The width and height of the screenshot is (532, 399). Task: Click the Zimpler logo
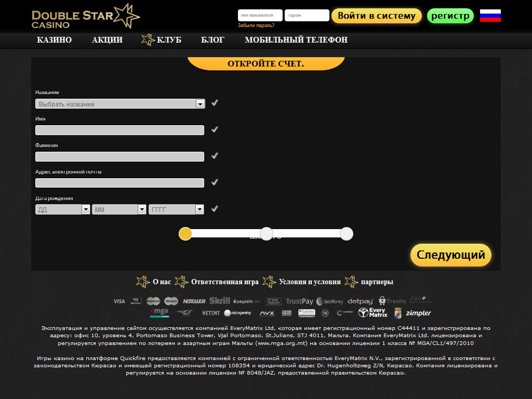tap(418, 313)
